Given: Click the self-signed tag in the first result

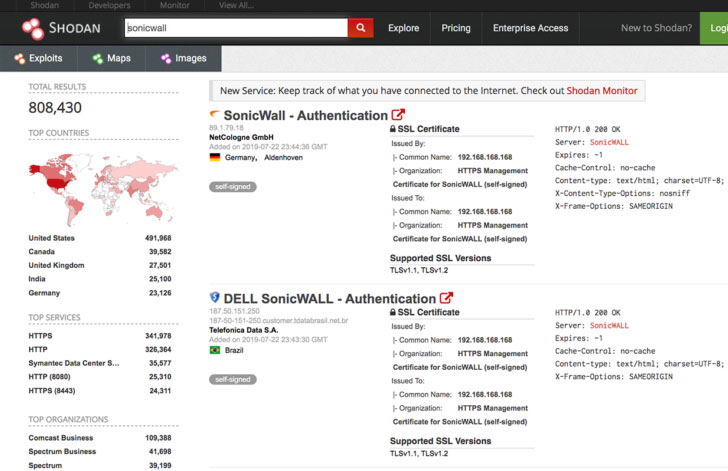Looking at the screenshot, I should click(233, 187).
